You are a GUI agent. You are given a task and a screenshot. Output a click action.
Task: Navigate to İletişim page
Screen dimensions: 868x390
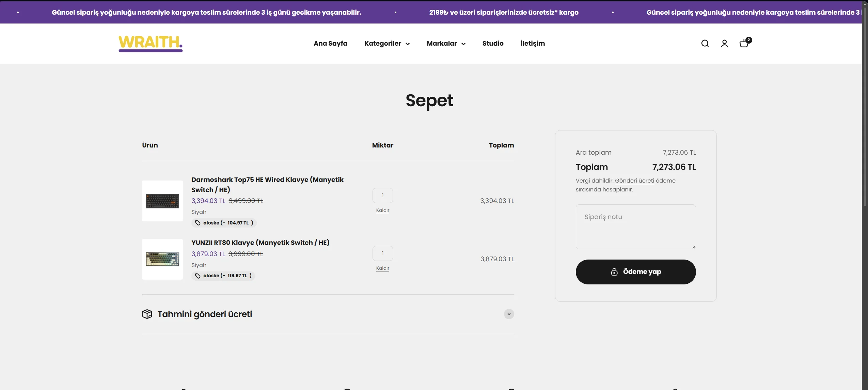tap(532, 44)
